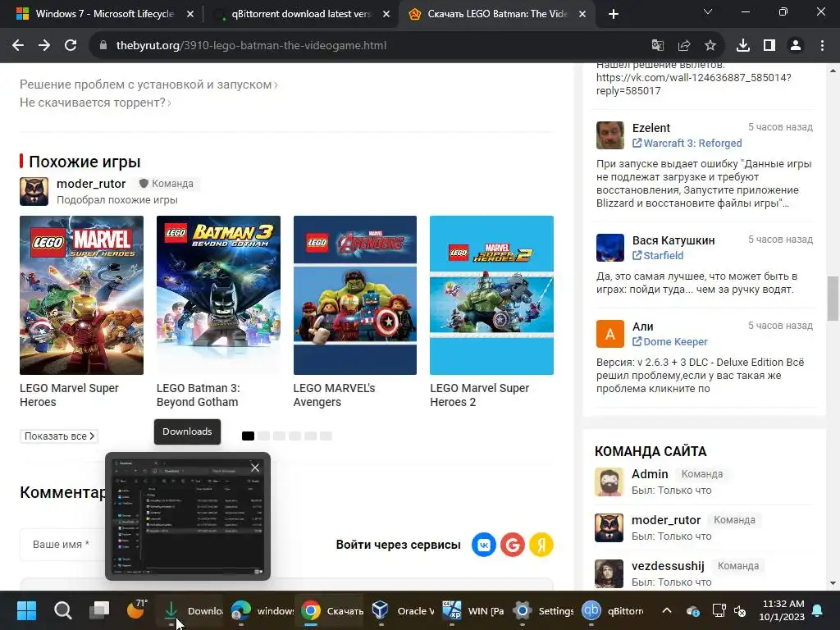Open vezdessushij team member name
This screenshot has width=840, height=630.
(668, 566)
